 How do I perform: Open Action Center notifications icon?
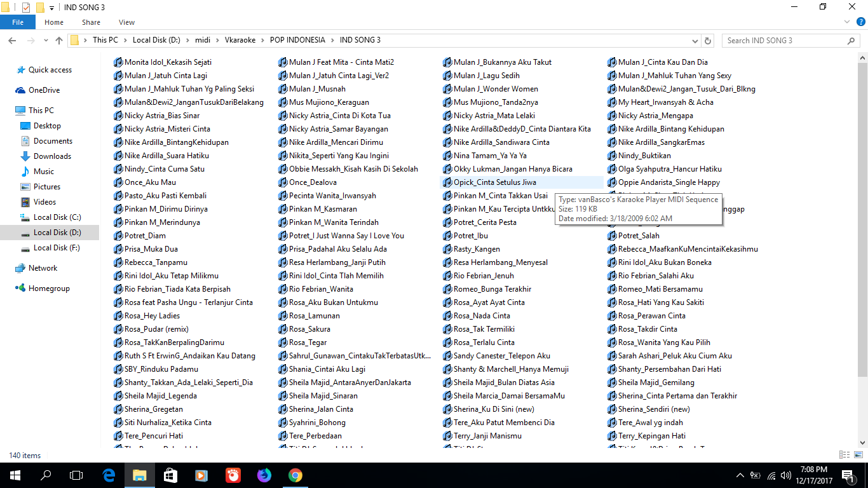point(848,475)
